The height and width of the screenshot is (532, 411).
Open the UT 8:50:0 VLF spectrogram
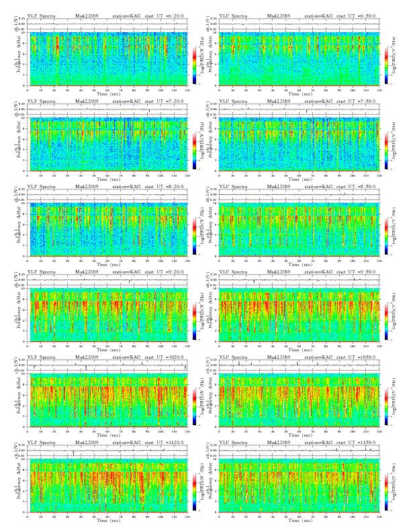[299, 230]
